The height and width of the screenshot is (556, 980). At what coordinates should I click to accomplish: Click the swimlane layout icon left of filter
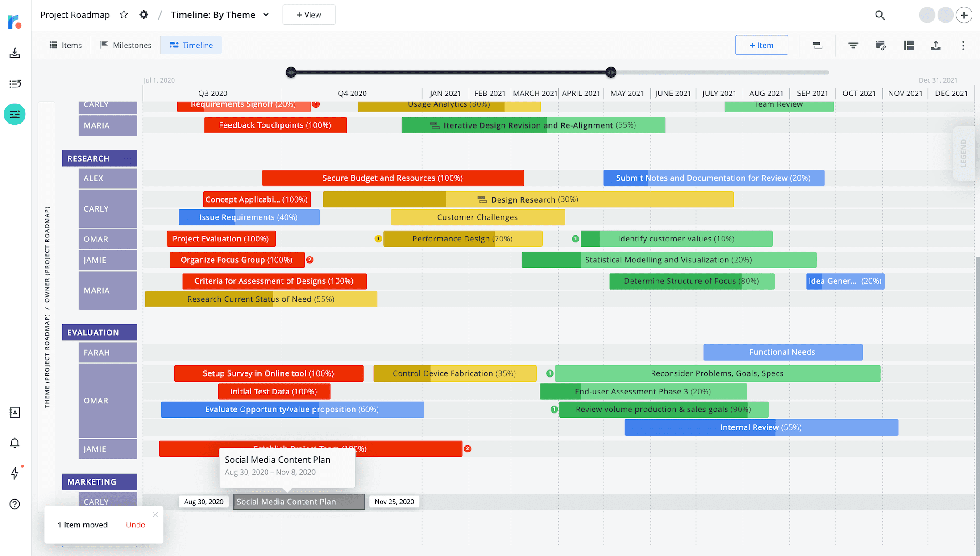tap(817, 45)
